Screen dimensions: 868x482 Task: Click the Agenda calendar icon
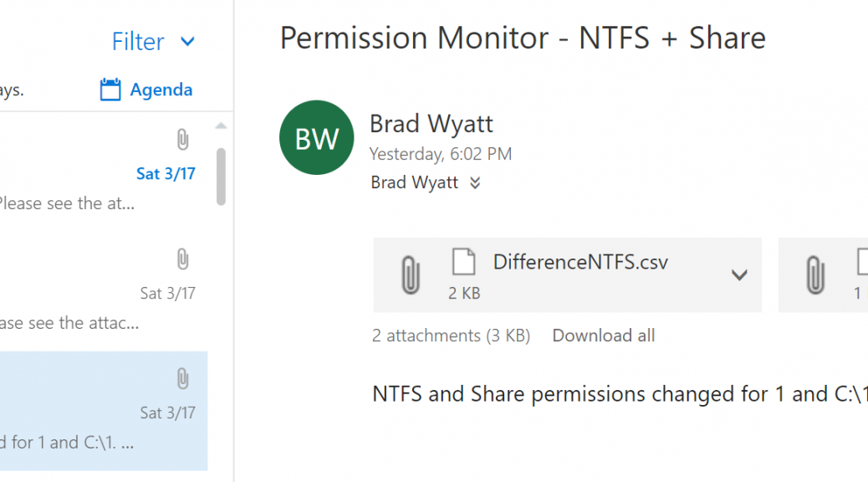coord(110,90)
